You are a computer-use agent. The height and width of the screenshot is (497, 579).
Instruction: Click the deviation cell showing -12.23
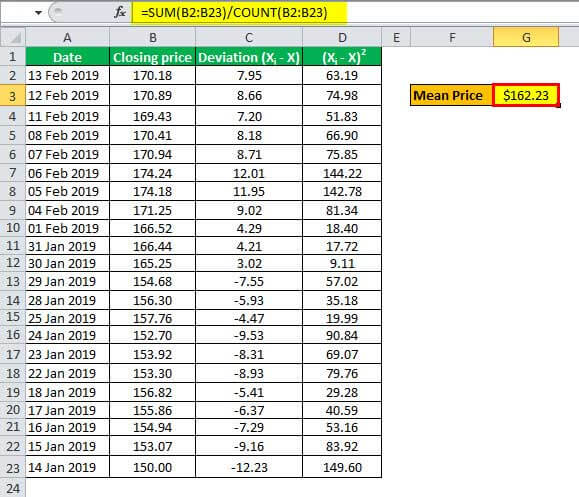(249, 467)
